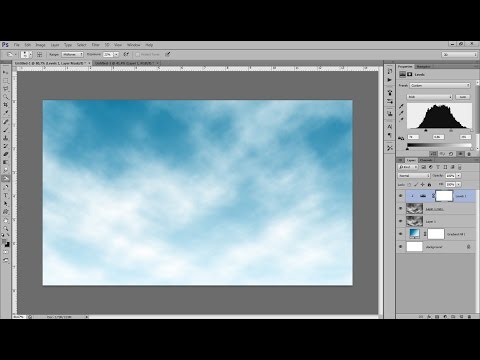Click the Levels midtone input slider

point(451,131)
